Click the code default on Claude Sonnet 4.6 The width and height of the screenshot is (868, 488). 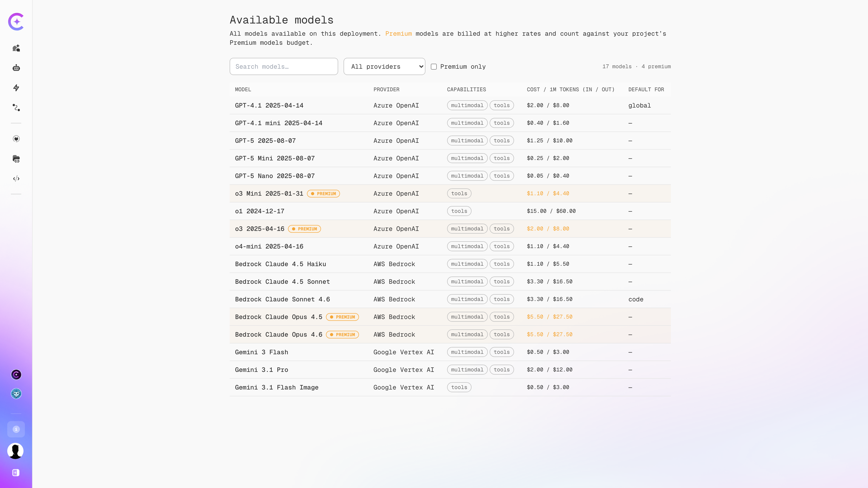(636, 299)
